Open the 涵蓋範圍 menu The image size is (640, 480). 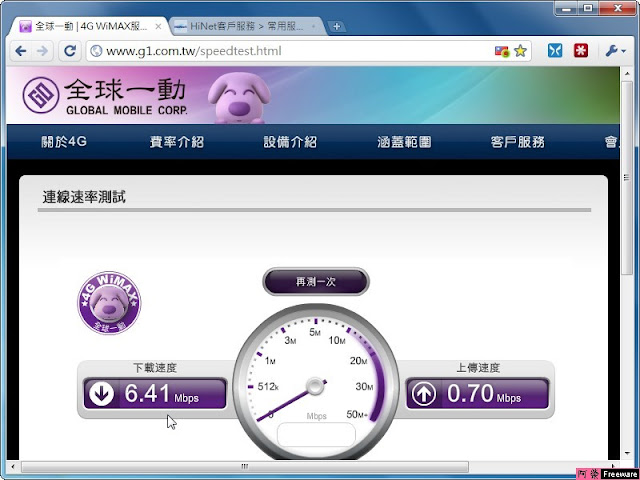[x=404, y=142]
